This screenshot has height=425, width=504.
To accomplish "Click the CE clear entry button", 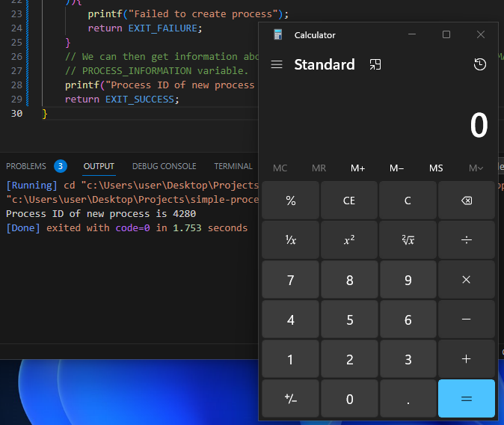I will click(x=349, y=201).
